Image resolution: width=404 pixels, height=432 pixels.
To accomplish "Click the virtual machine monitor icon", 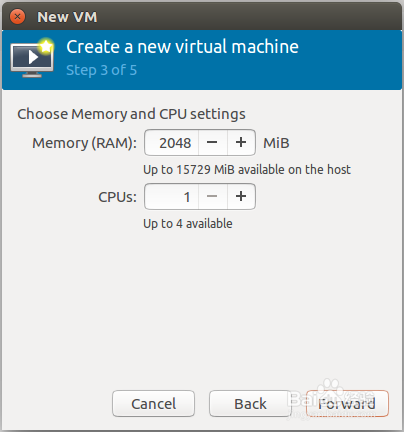I will click(32, 58).
